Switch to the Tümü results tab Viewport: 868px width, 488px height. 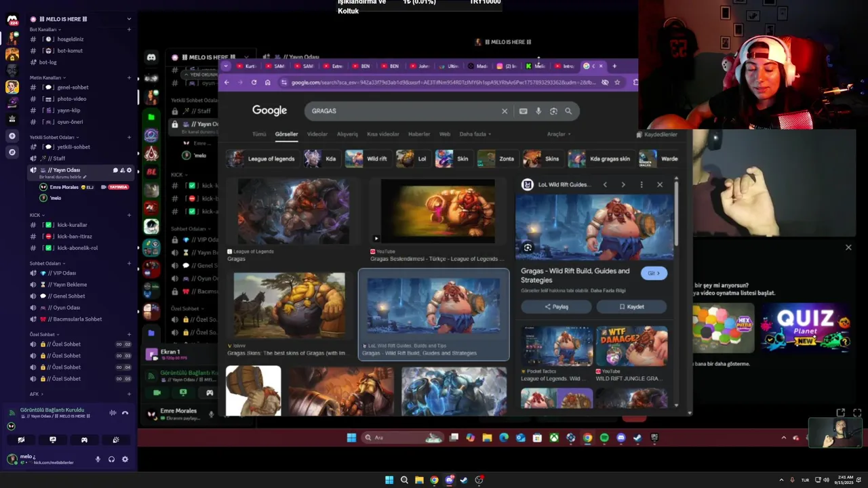pos(260,134)
